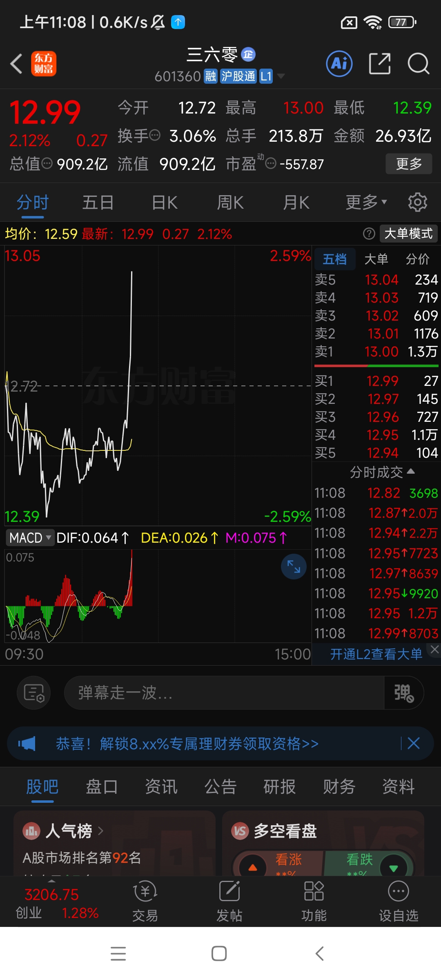441x980 pixels.
Task: Open the 更多 chart period dropdown
Action: click(366, 202)
